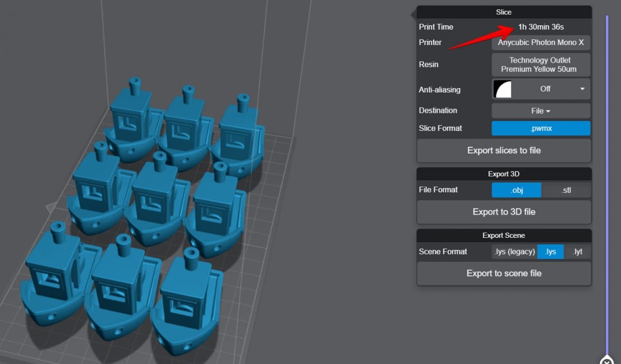
Task: Select .lys (legacy) scene format
Action: point(514,252)
